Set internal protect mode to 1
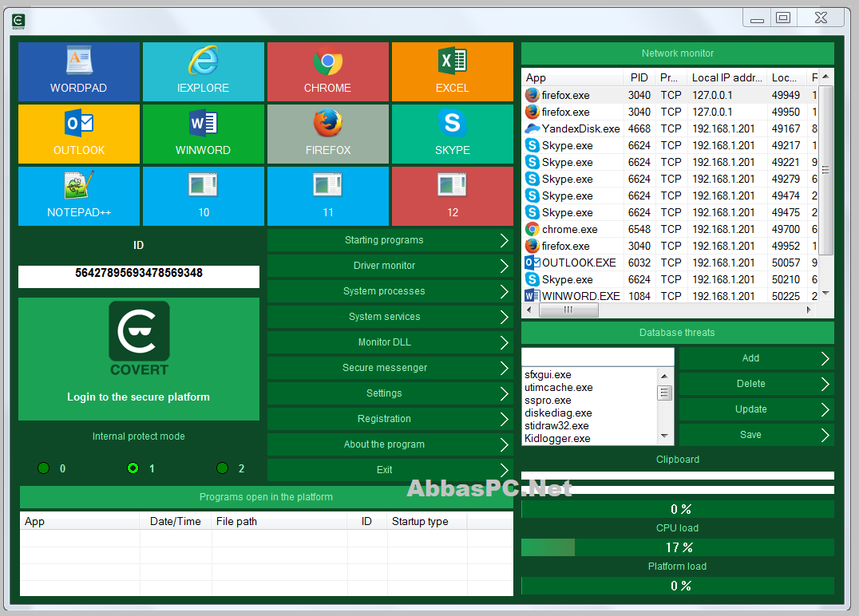 133,468
